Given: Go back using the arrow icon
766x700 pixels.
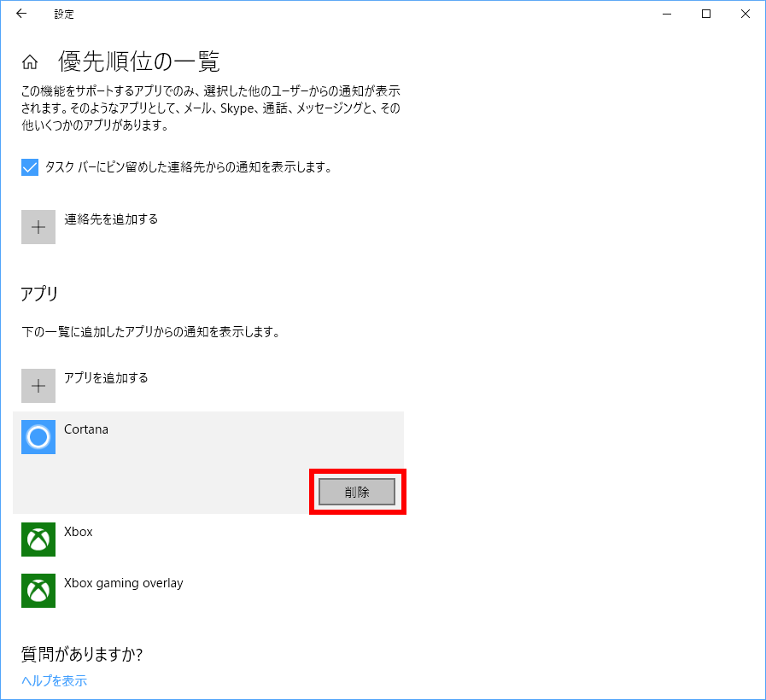Looking at the screenshot, I should coord(21,14).
